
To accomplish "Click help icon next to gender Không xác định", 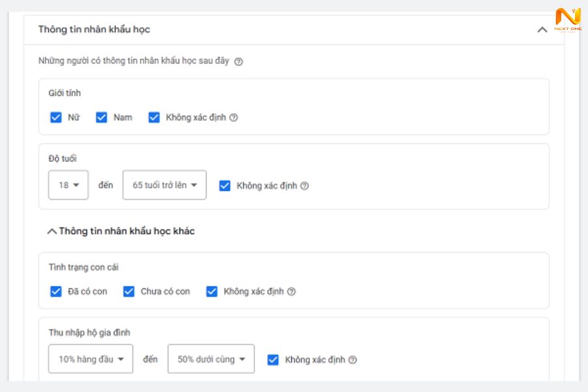I will tap(233, 118).
